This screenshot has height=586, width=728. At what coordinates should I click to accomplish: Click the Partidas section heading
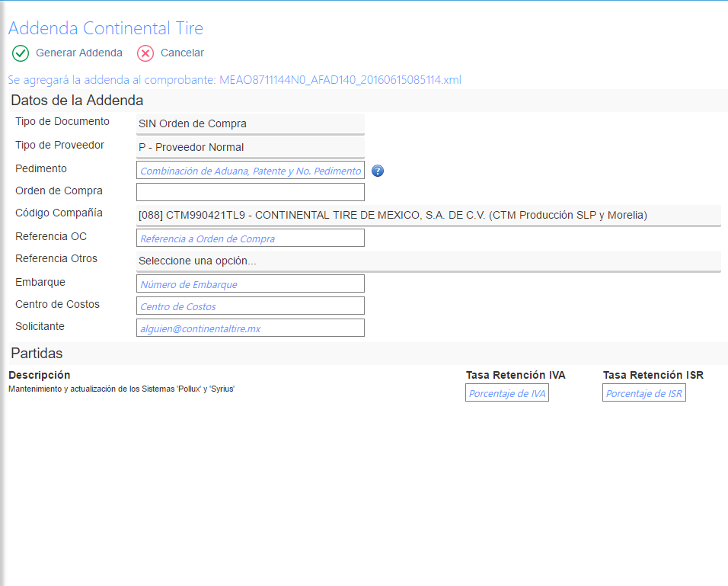(37, 353)
